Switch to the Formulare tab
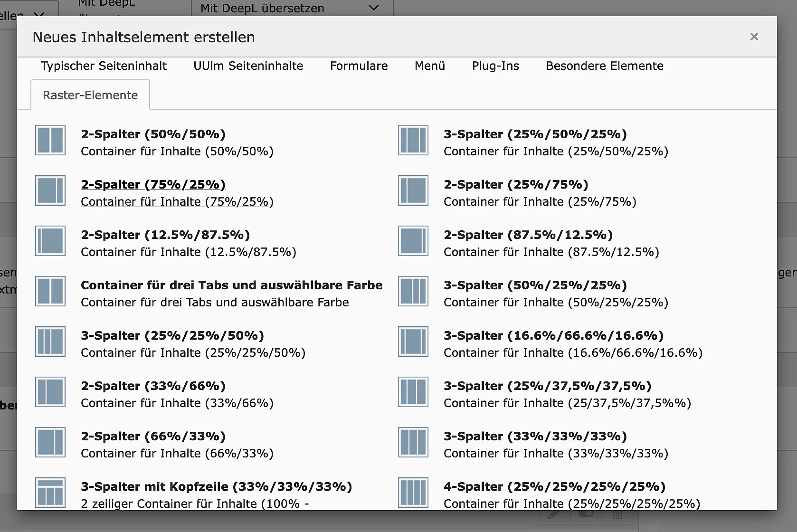 coord(359,66)
